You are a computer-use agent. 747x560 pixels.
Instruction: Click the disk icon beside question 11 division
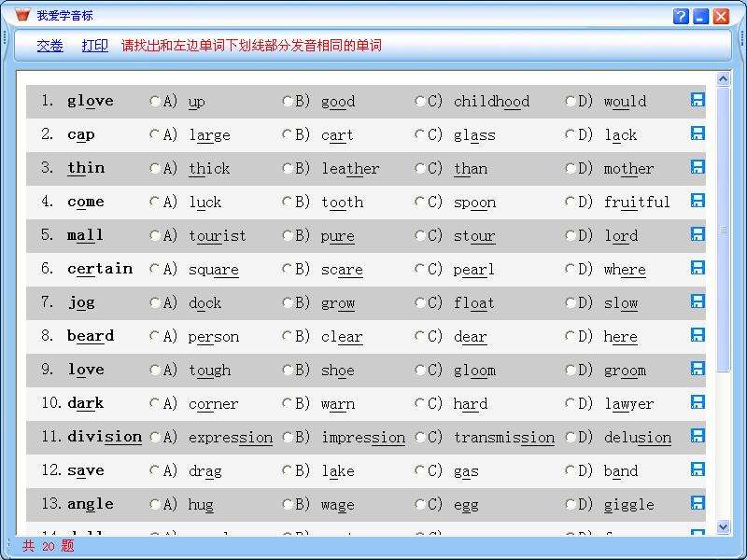pyautogui.click(x=697, y=436)
